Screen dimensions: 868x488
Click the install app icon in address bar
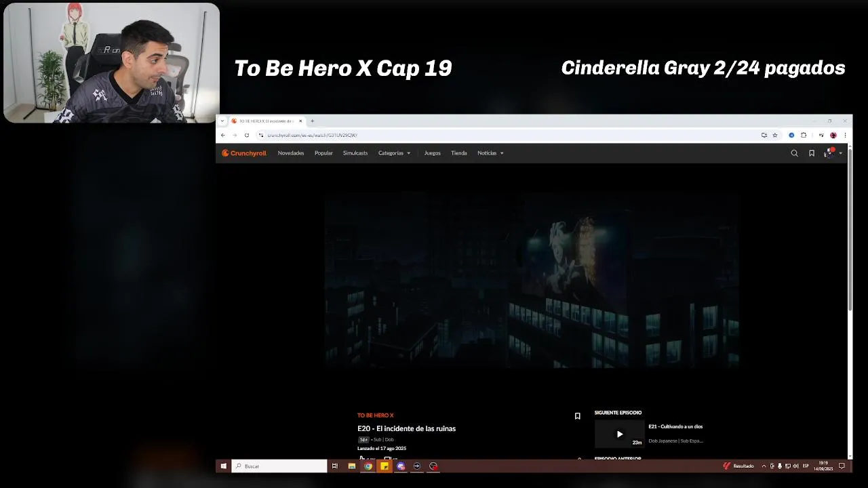(764, 135)
